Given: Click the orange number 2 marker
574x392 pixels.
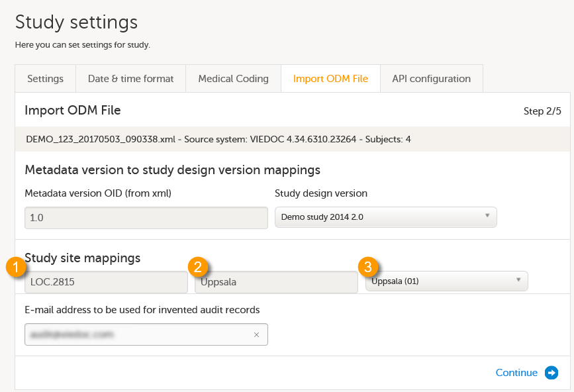Looking at the screenshot, I should pyautogui.click(x=199, y=268).
